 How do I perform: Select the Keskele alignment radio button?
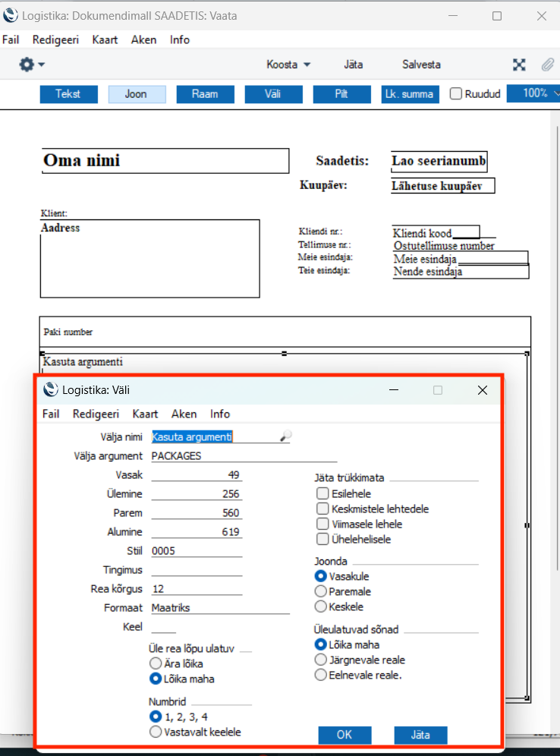pos(320,606)
